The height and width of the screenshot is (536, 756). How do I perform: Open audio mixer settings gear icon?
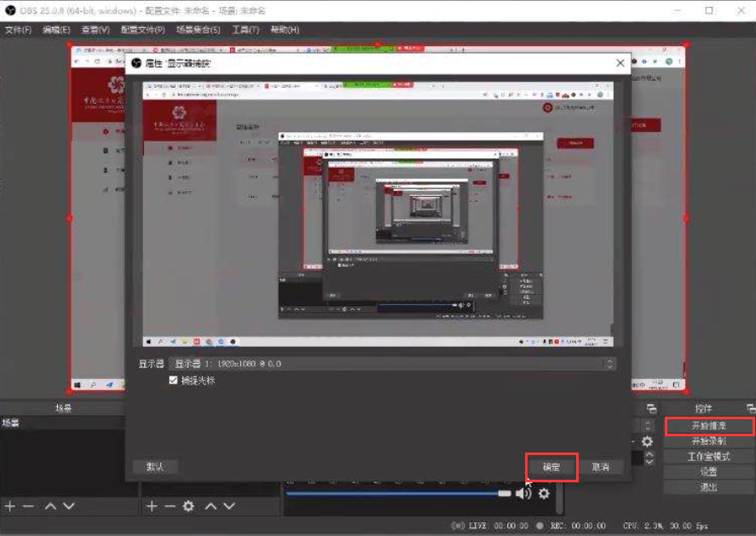click(x=544, y=493)
